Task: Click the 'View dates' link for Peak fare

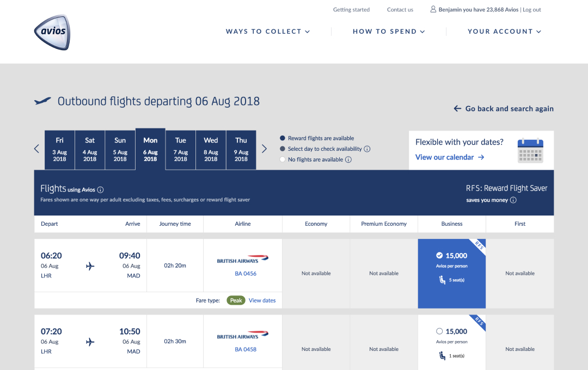Action: (262, 300)
